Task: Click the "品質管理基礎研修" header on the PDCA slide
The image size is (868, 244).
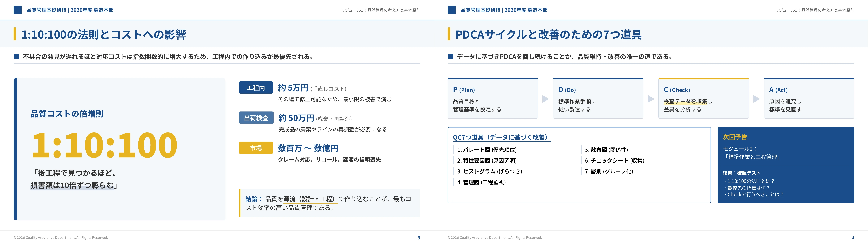Action: pyautogui.click(x=504, y=10)
